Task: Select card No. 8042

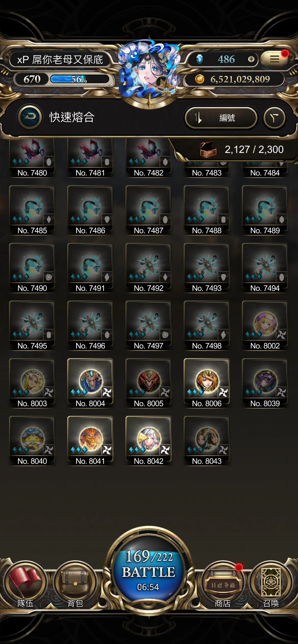Action: tap(148, 441)
